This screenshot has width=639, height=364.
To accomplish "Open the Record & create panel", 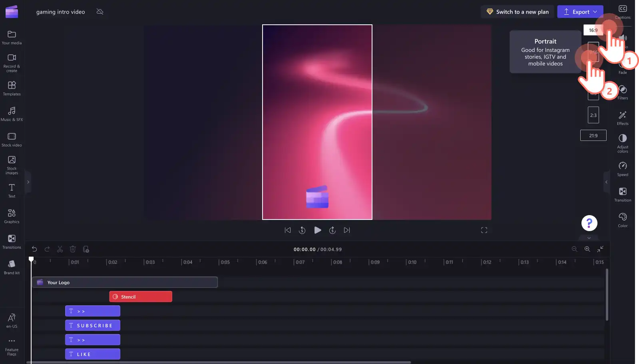I will point(12,63).
